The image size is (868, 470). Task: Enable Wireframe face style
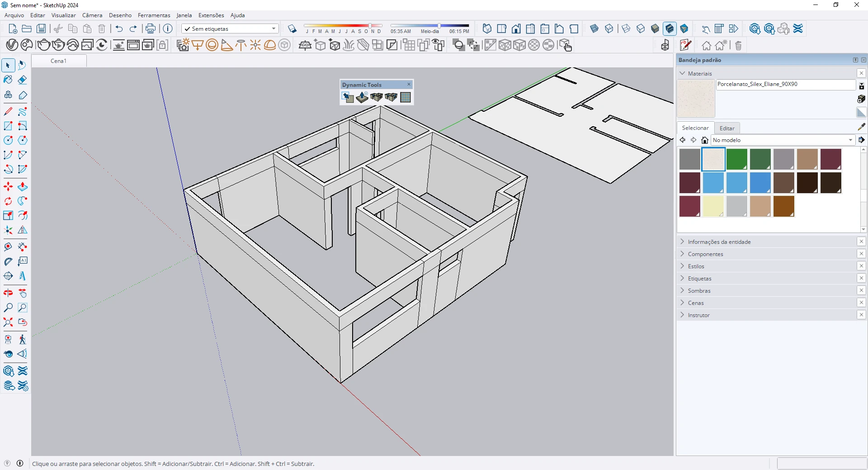(x=626, y=28)
